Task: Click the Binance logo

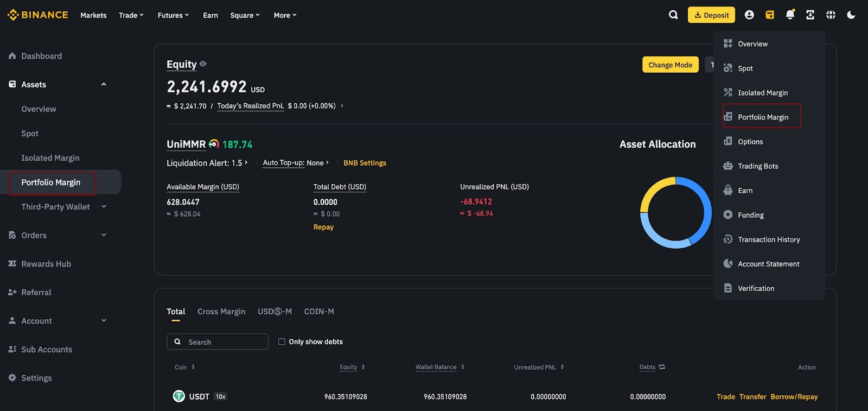Action: (x=38, y=15)
